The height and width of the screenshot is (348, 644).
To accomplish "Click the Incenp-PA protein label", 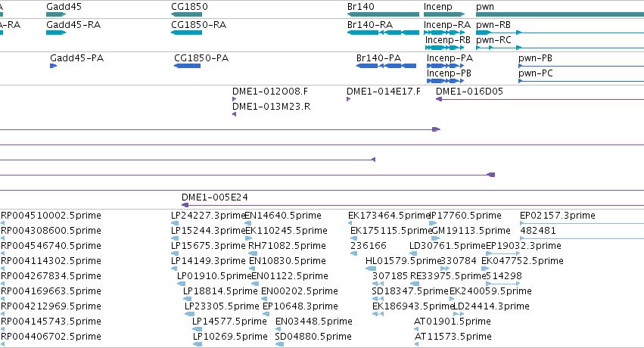I will point(450,58).
